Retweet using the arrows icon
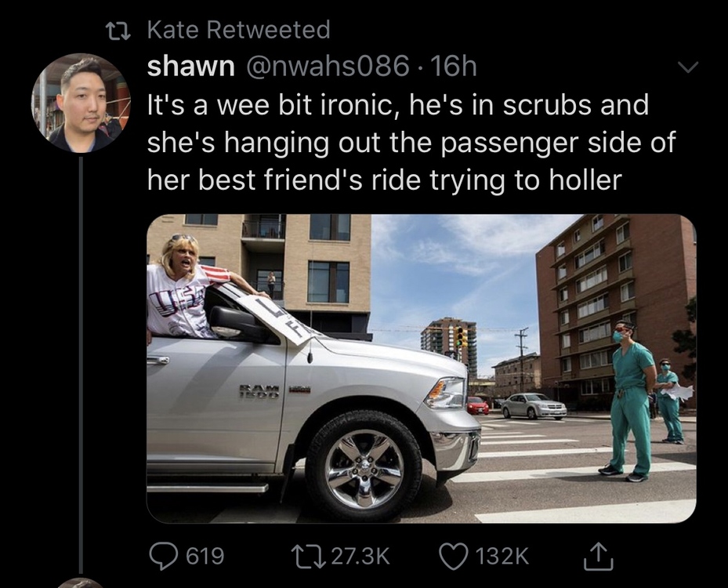 tap(307, 556)
